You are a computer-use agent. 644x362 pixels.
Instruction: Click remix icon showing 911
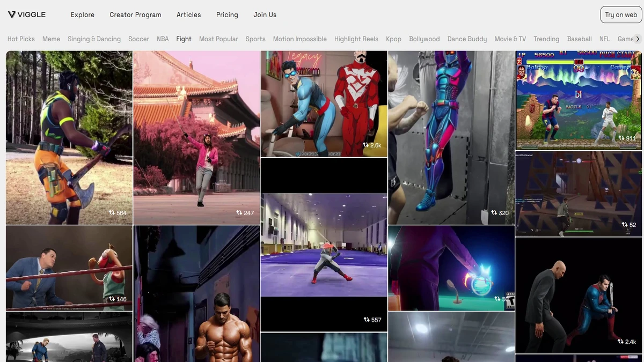click(x=621, y=138)
